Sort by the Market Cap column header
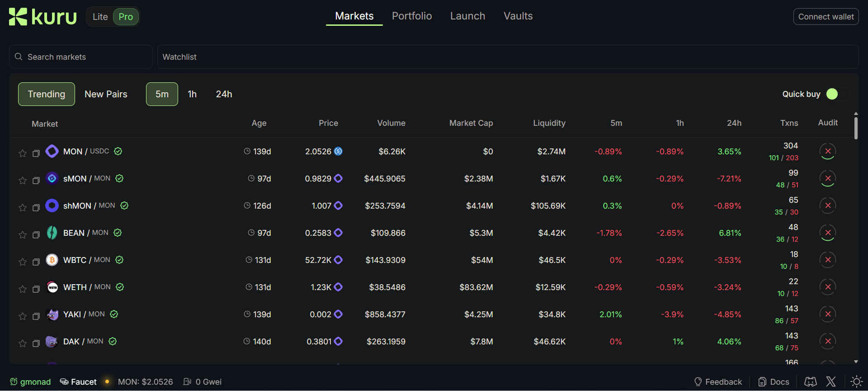 point(471,123)
